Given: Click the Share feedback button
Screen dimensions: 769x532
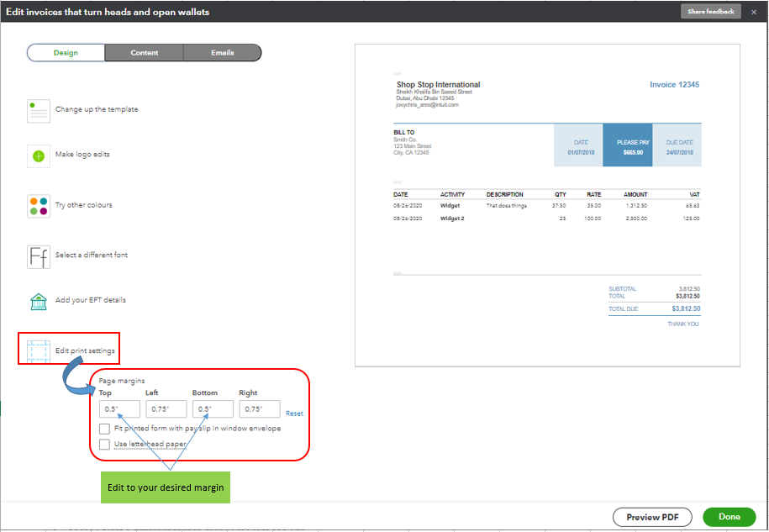Looking at the screenshot, I should (x=710, y=12).
